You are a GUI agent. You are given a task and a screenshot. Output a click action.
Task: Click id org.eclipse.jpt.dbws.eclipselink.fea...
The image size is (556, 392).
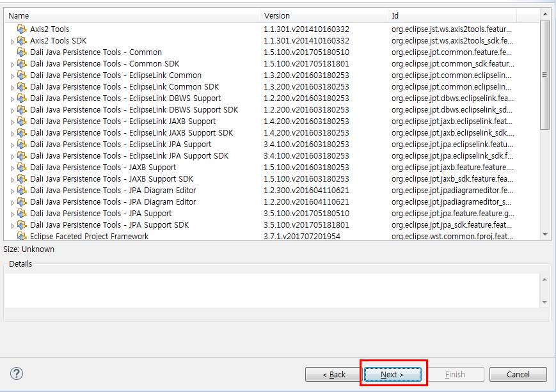coord(452,98)
